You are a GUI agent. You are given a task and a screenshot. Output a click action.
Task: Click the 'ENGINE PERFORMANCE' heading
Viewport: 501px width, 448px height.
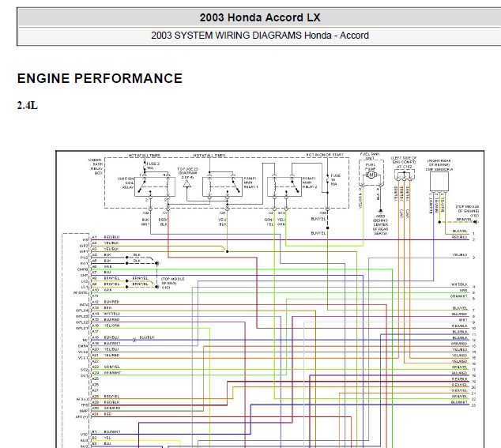[100, 78]
